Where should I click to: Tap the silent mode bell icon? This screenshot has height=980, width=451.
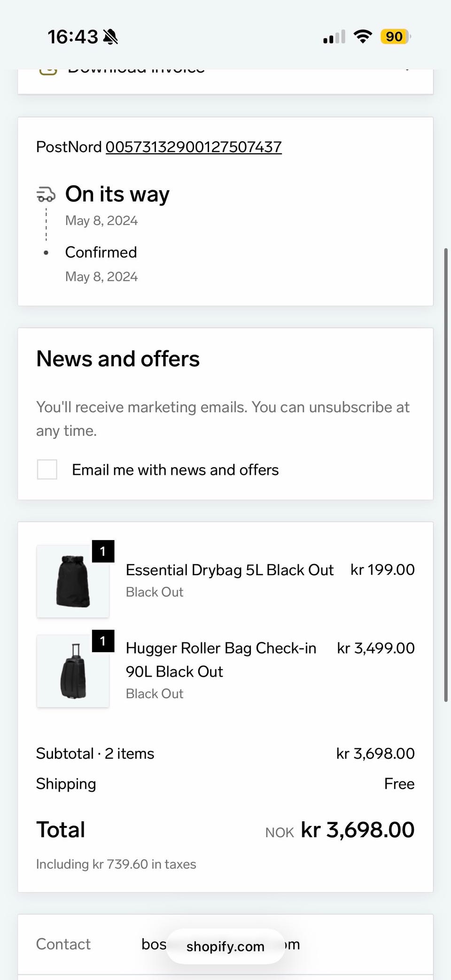coord(110,37)
